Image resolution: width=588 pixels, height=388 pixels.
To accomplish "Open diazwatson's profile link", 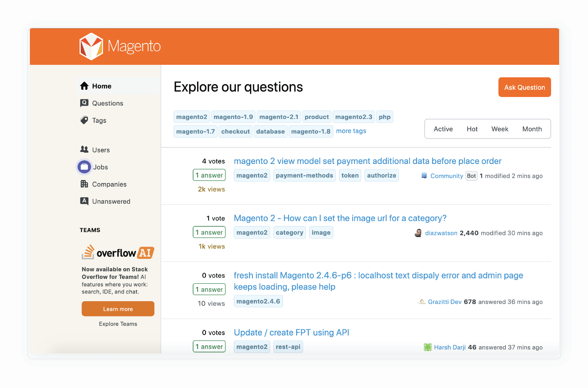I will [x=441, y=233].
